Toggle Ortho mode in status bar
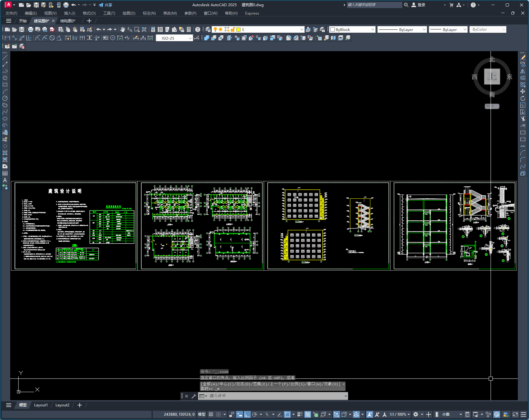This screenshot has height=420, width=529. (x=247, y=414)
